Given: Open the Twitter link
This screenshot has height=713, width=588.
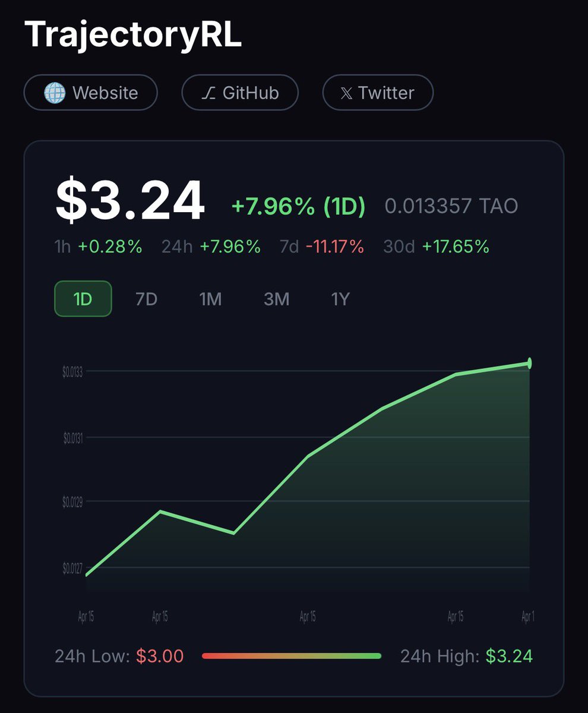Looking at the screenshot, I should coord(378,93).
